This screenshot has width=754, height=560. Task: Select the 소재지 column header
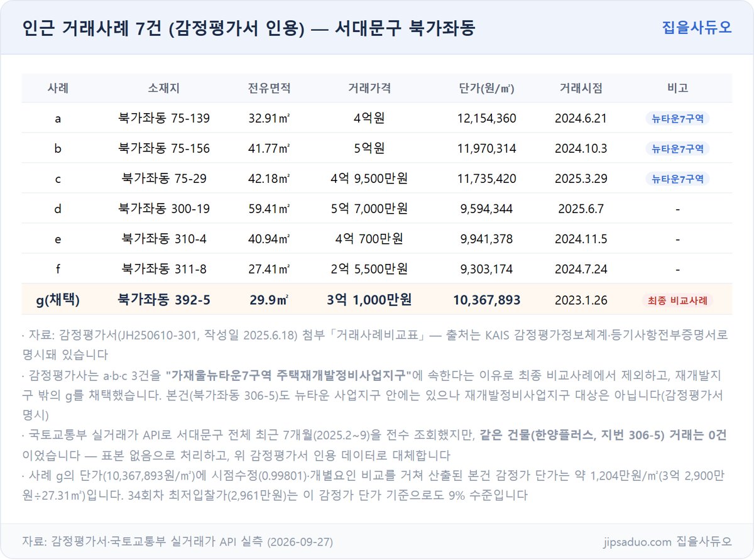164,88
